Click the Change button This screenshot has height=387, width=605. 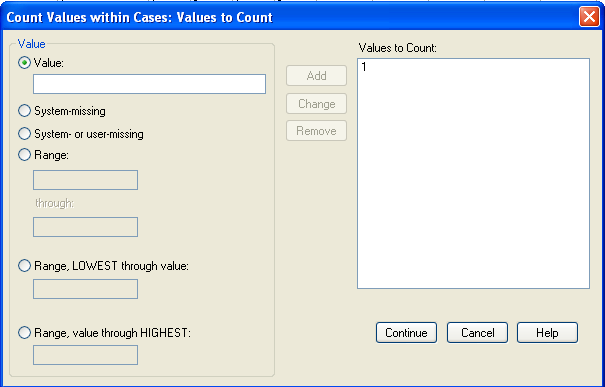coord(316,104)
